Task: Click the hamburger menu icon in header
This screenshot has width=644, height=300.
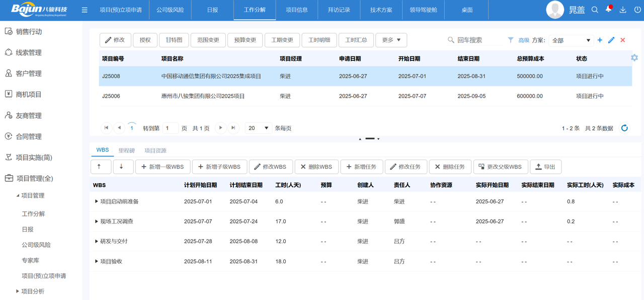Action: [85, 10]
